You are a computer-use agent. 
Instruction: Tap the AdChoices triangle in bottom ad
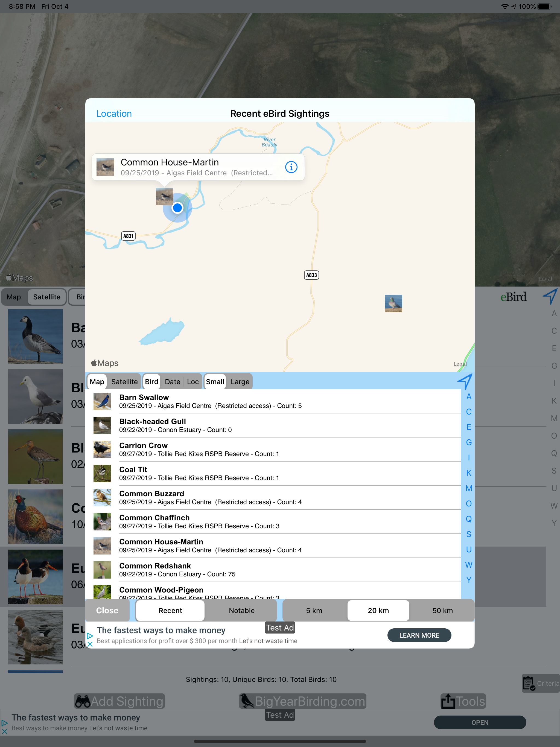(x=4, y=723)
